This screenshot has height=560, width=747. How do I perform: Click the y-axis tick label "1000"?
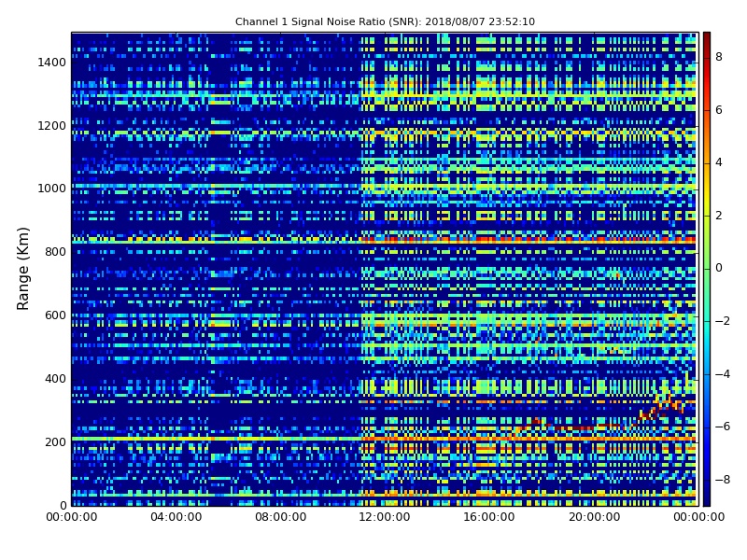(52, 189)
